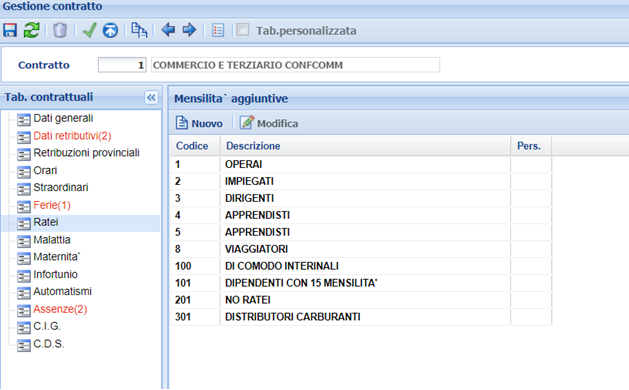
Task: Select the DI COMODO INTERINALI row
Action: pos(361,266)
